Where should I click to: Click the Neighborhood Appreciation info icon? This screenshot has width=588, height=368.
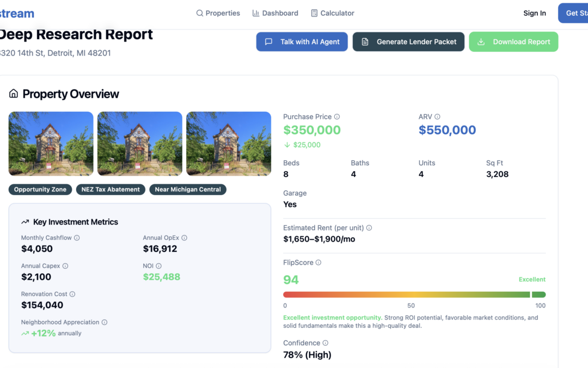click(x=105, y=322)
